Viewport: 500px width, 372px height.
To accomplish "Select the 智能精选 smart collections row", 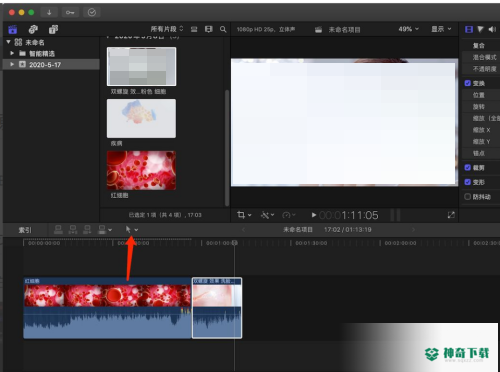I will 51,53.
